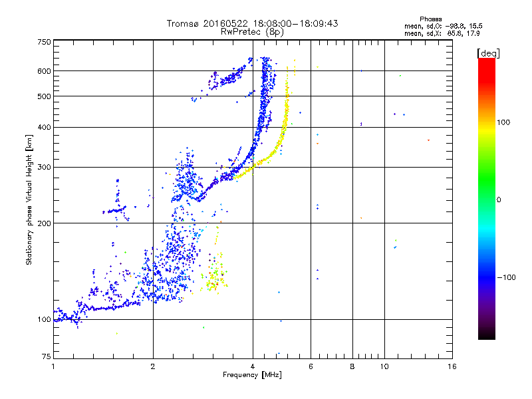Click the x-axis tick label "10"
The height and width of the screenshot is (399, 532).
tap(384, 366)
